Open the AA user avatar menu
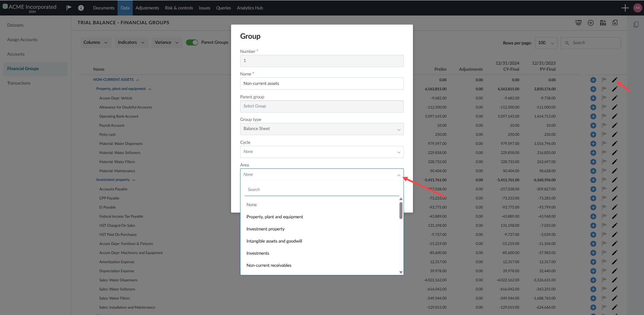The height and width of the screenshot is (315, 644). pos(637,8)
